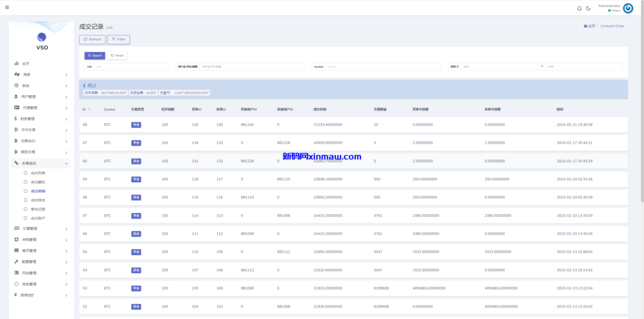
Task: Expand the 风控管理 sidebar chevron
Action: click(66, 273)
